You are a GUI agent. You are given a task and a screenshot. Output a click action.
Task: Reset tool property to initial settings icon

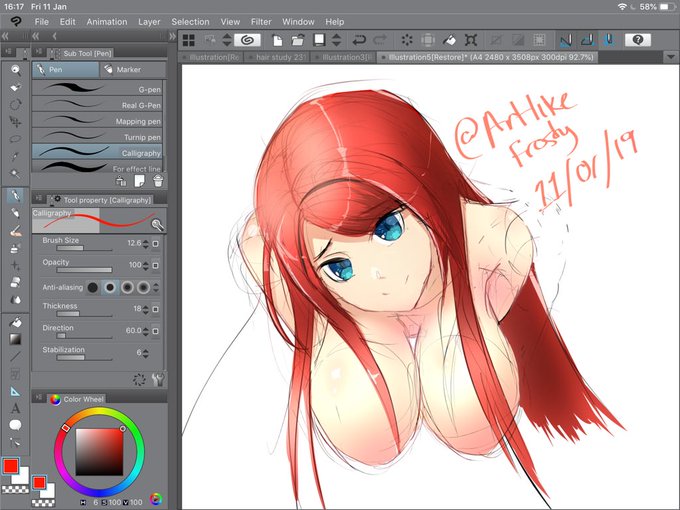[139, 380]
